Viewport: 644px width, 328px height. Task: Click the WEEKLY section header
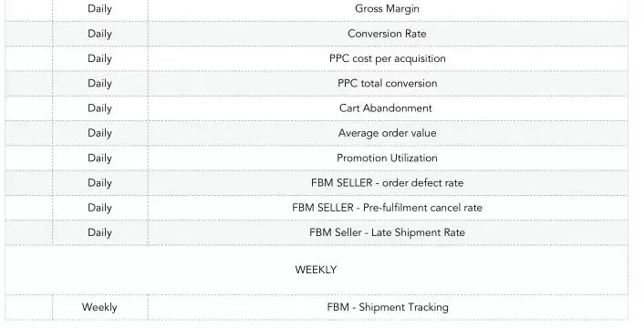point(316,270)
